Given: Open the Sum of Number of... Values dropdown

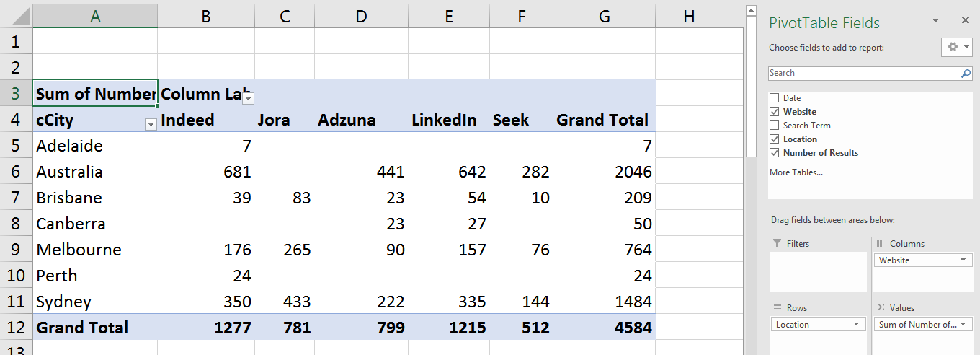Looking at the screenshot, I should tap(963, 325).
